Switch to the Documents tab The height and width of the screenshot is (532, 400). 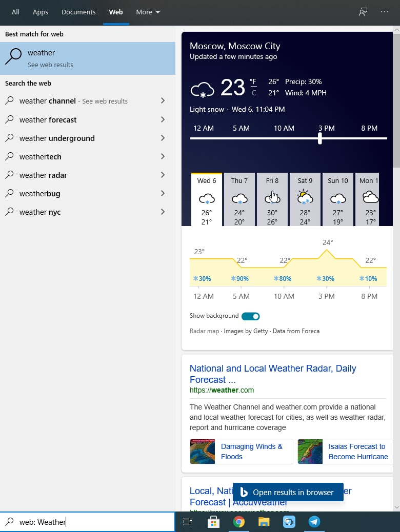click(x=78, y=12)
